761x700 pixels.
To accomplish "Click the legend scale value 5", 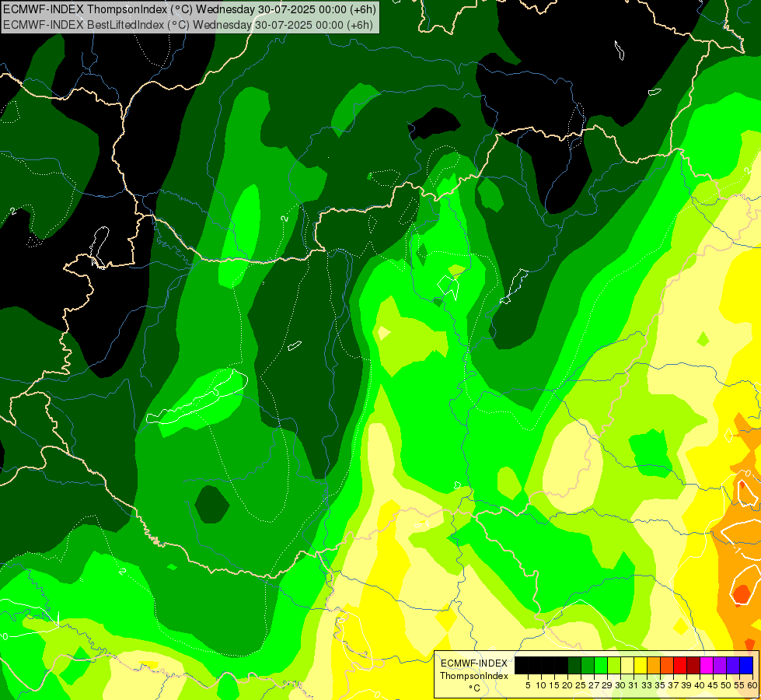I will pos(528,685).
